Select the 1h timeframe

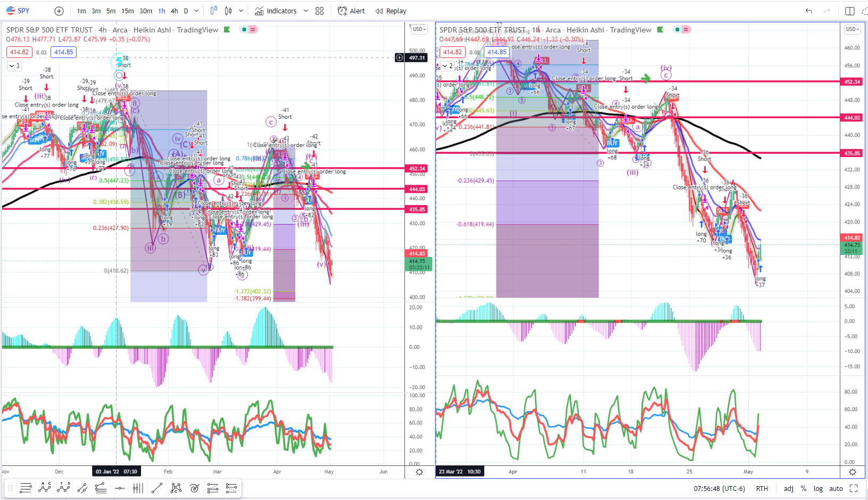click(162, 11)
